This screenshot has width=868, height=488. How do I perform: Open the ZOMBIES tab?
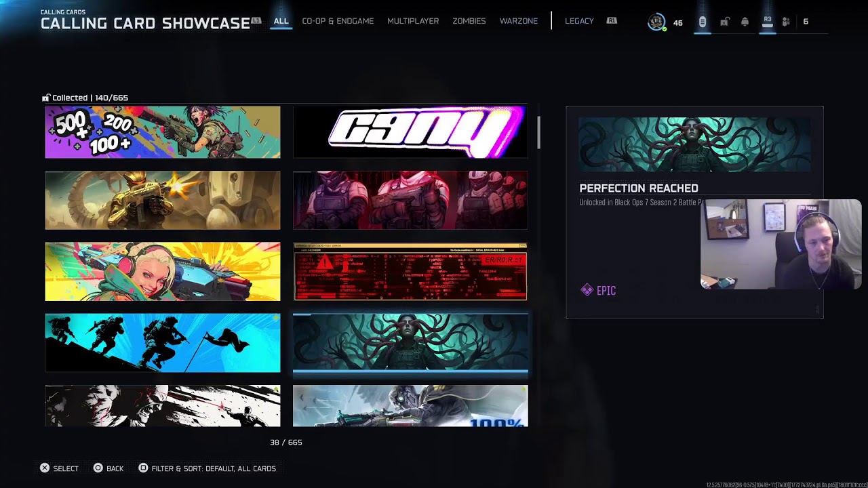click(x=469, y=21)
